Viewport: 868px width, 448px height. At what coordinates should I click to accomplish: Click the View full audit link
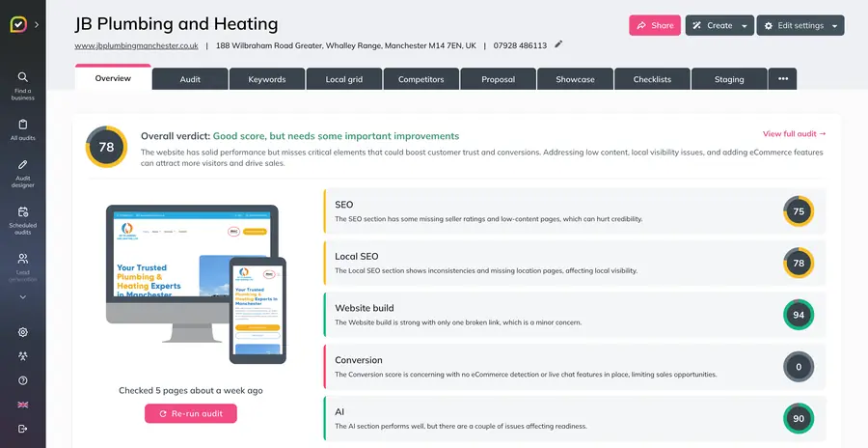tap(794, 133)
